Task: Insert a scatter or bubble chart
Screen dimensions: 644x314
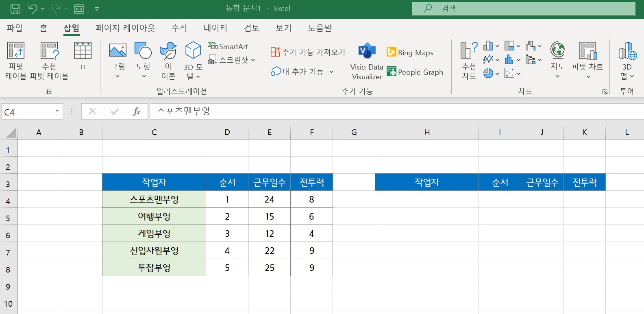Action: [x=509, y=73]
